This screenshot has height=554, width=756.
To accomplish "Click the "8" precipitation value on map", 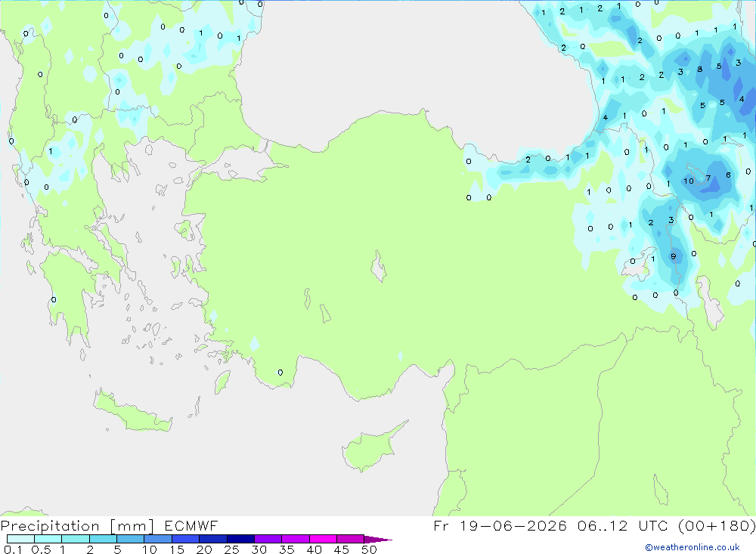I will tap(699, 70).
